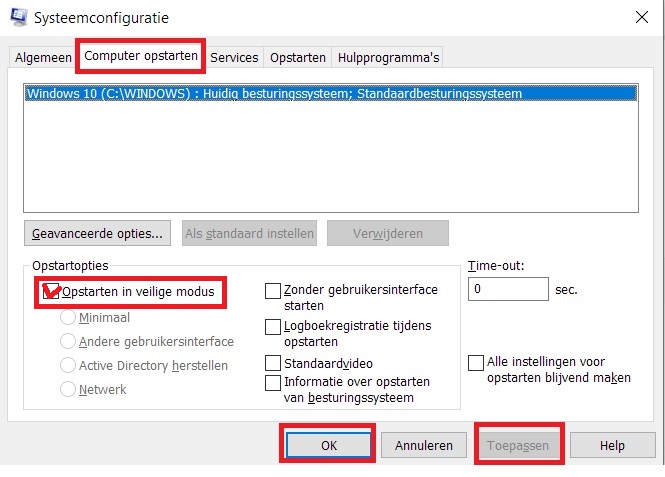This screenshot has width=665, height=477.
Task: Click the Annuleren button
Action: (x=424, y=446)
